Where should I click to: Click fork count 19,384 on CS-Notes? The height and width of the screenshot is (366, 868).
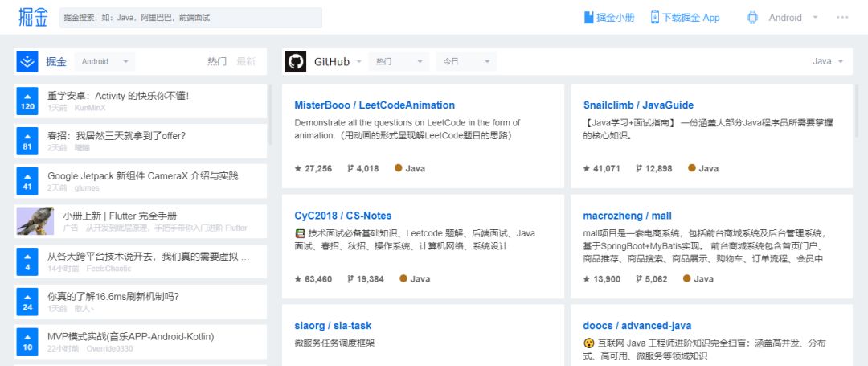point(366,279)
